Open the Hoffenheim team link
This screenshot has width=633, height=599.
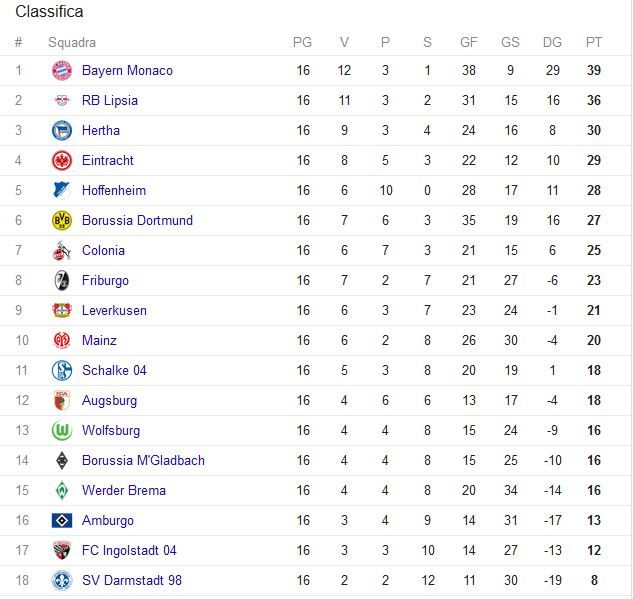coord(114,190)
